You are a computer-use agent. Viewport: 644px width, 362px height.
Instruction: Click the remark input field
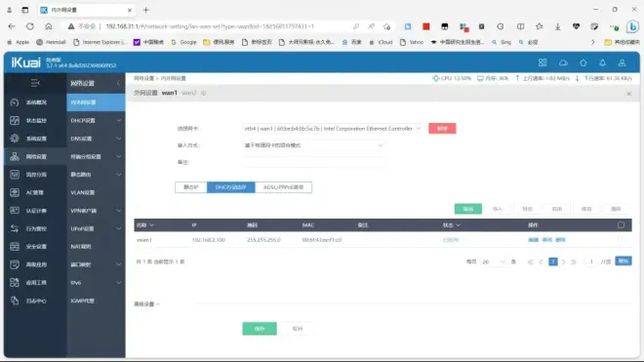313,162
